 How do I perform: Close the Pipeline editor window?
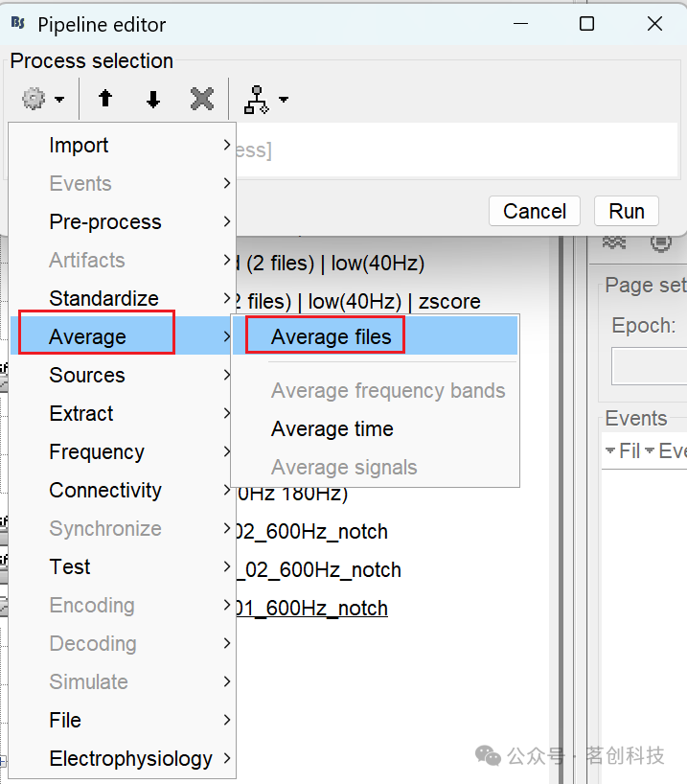(x=654, y=24)
